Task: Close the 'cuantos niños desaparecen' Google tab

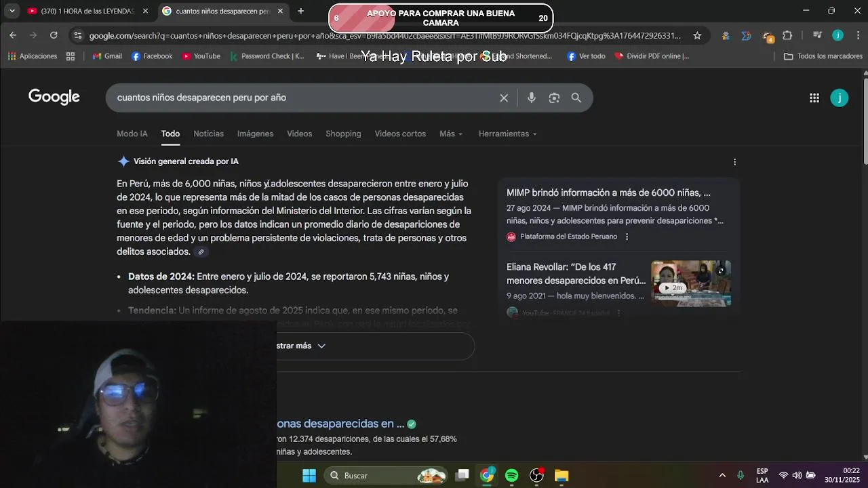Action: pyautogui.click(x=280, y=11)
